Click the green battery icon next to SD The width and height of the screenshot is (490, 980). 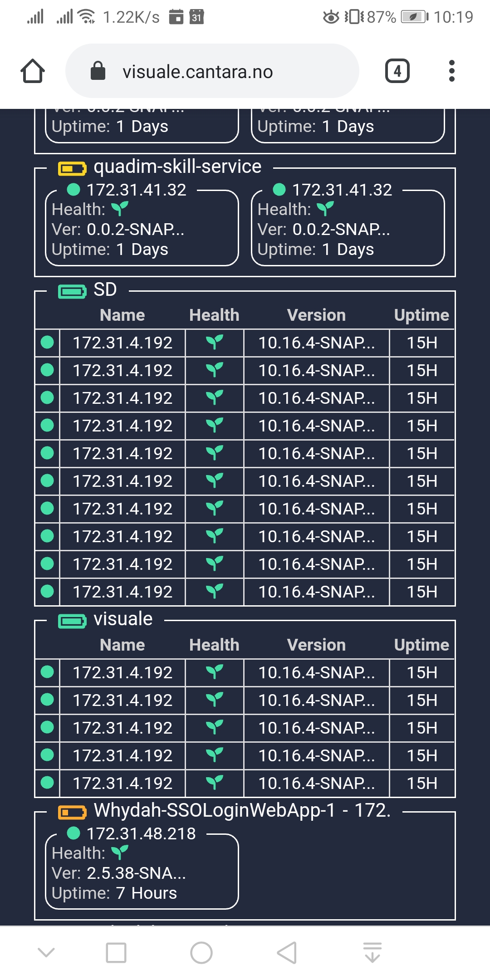(72, 291)
